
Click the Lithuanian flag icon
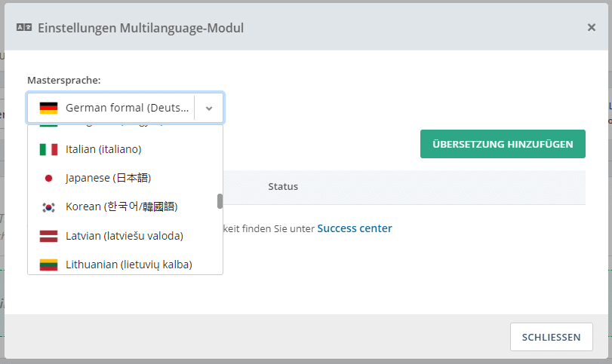[49, 265]
